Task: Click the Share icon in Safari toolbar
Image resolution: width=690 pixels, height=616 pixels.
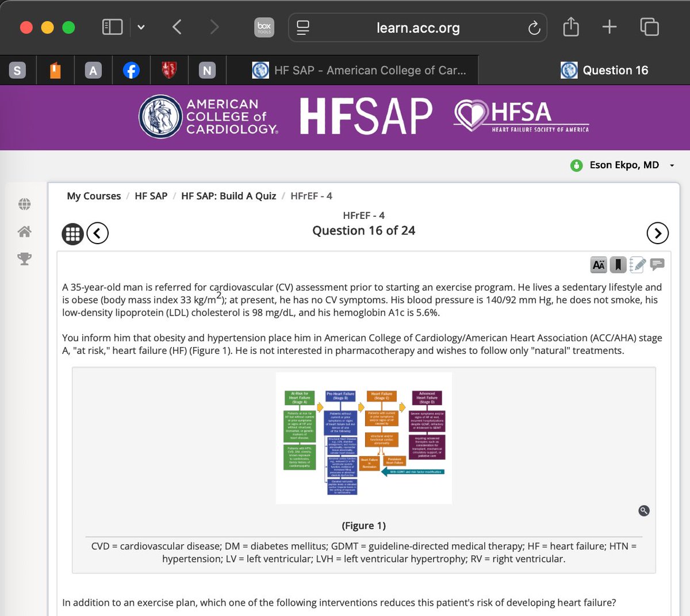Action: (x=571, y=27)
